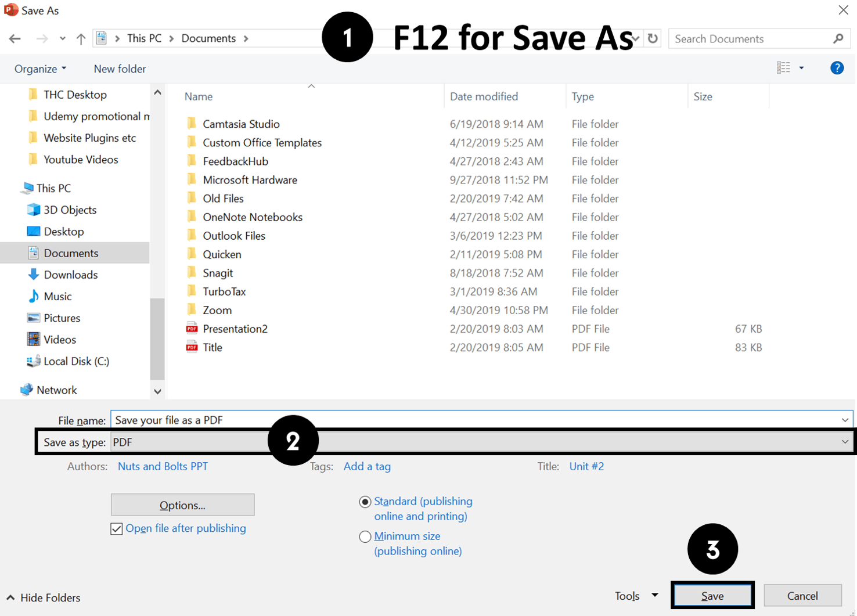This screenshot has width=857, height=616.
Task: Sort files by the Date modified column
Action: click(484, 96)
